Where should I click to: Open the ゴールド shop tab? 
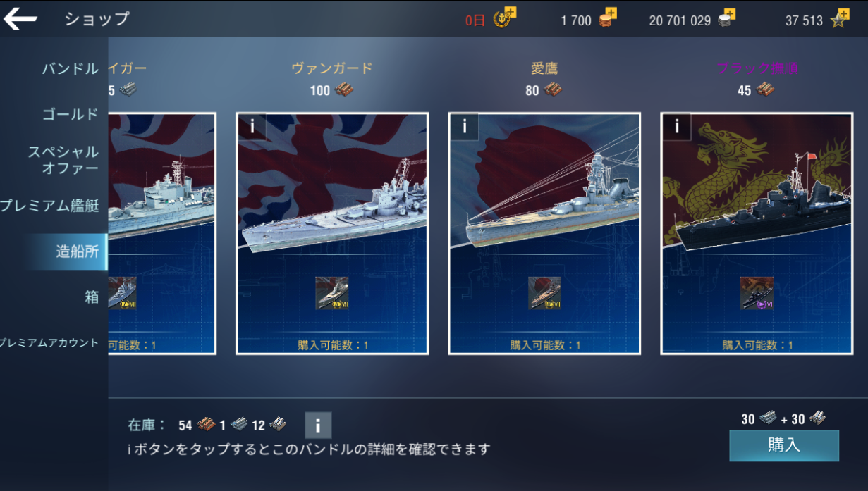pyautogui.click(x=70, y=114)
